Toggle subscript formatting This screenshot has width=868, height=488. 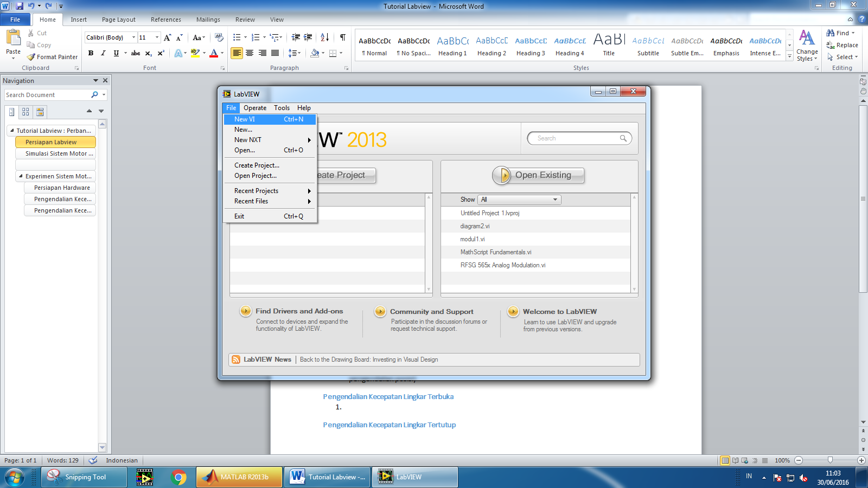[x=148, y=53]
